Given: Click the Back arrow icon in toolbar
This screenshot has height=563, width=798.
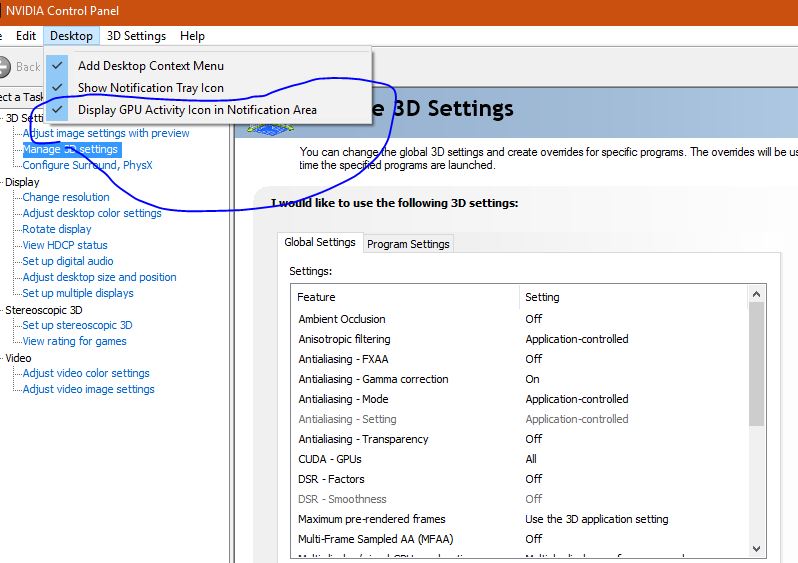Looking at the screenshot, I should pyautogui.click(x=4, y=67).
